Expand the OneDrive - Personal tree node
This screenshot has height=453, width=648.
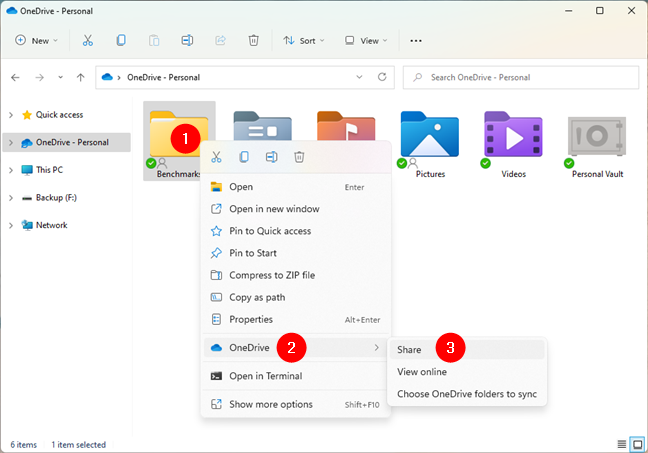[11, 143]
